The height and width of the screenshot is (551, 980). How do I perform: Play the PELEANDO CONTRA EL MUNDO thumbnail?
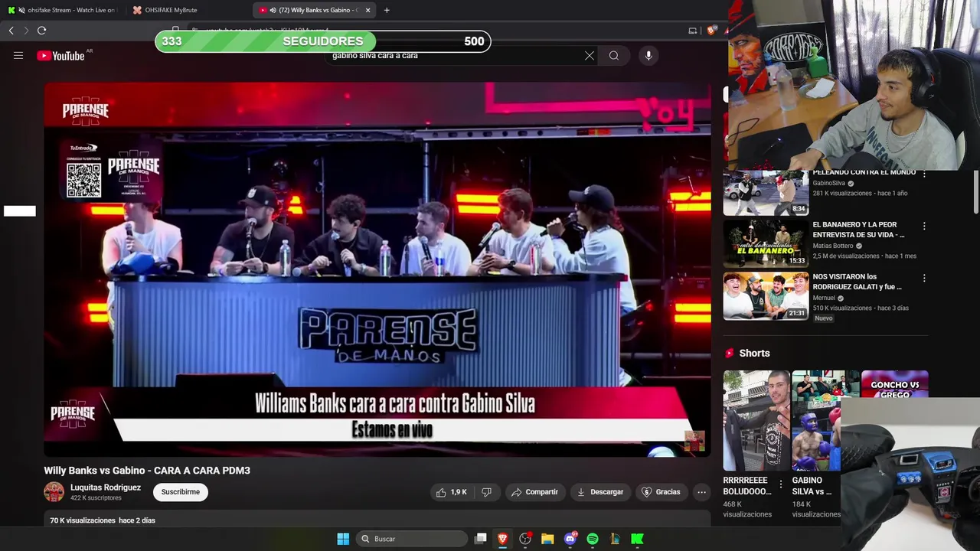tap(766, 193)
